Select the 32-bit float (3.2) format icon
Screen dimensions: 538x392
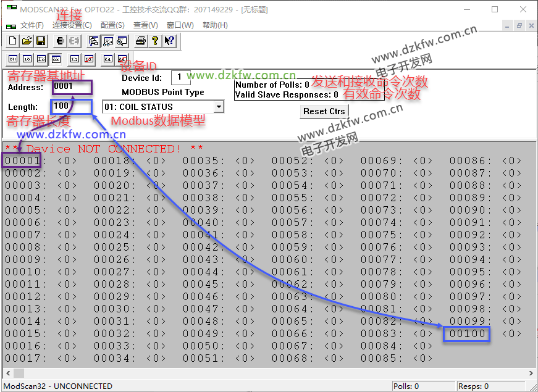pos(75,59)
